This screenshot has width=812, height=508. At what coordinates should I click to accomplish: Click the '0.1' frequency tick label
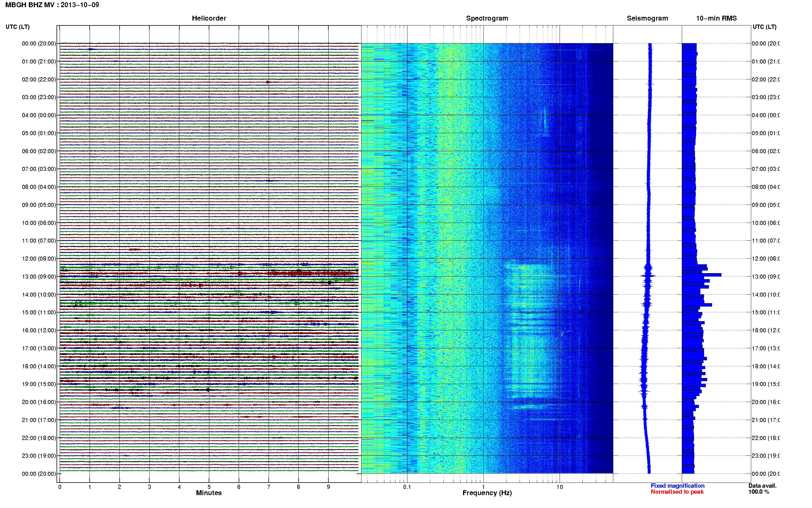(x=407, y=487)
